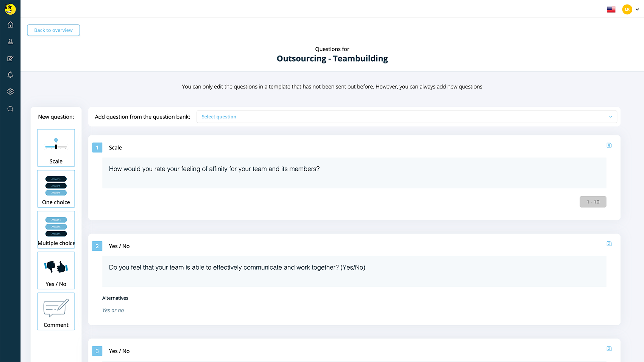Open the home icon in sidebar
This screenshot has height=362, width=644.
10,25
